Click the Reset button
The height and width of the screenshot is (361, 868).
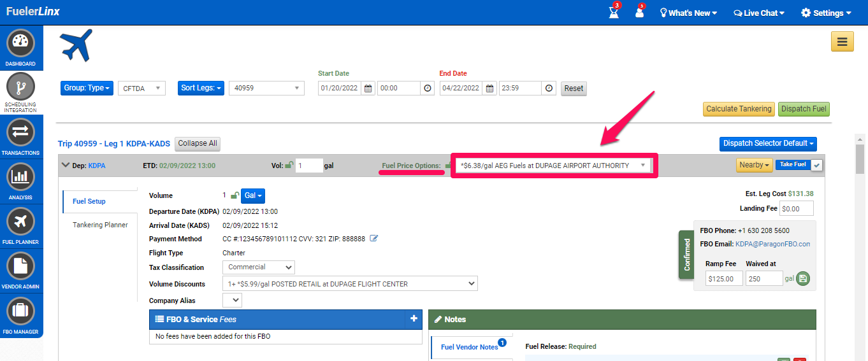pos(574,88)
